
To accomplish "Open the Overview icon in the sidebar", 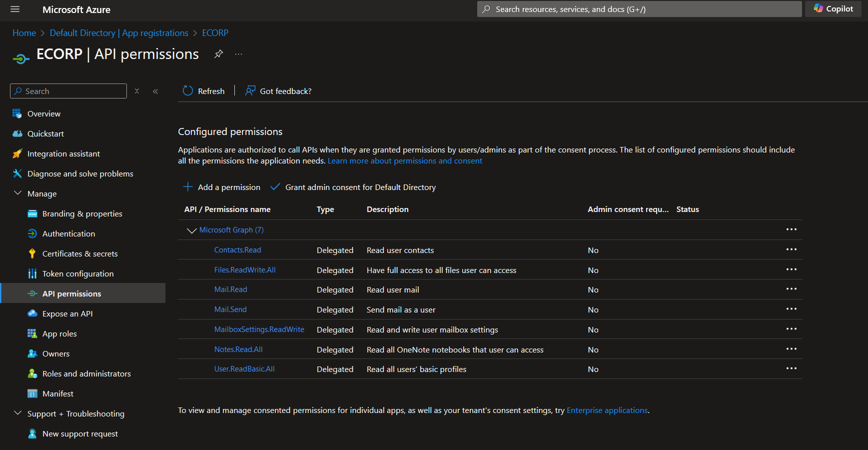I will click(x=17, y=113).
